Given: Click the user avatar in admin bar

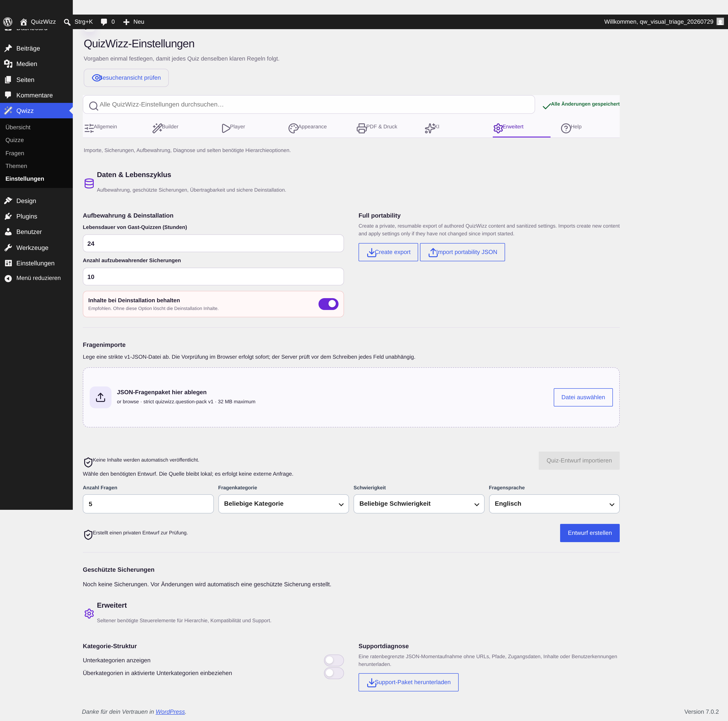Looking at the screenshot, I should tap(720, 22).
